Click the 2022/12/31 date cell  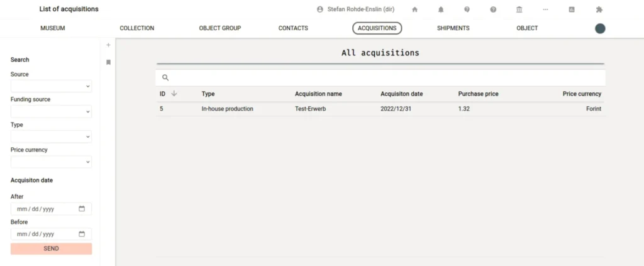[395, 109]
